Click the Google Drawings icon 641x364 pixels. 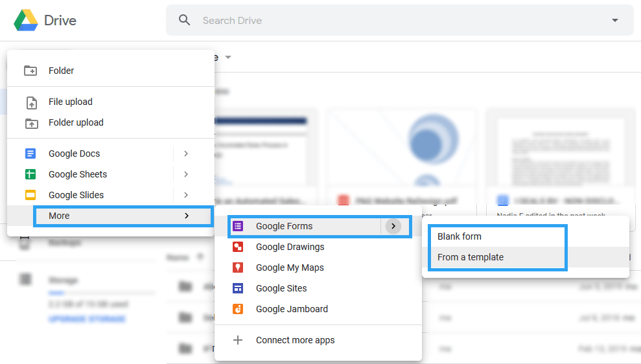(238, 247)
